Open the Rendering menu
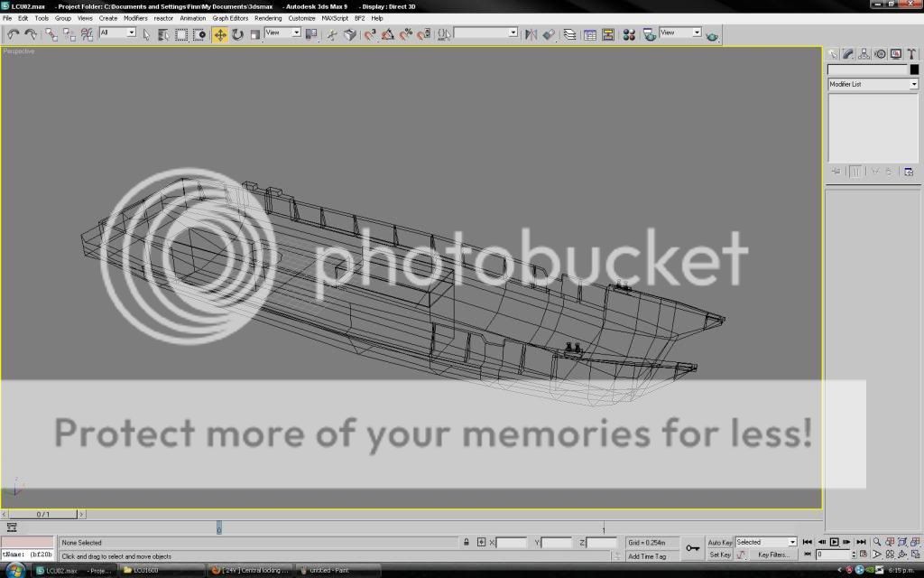924x578 pixels. [x=268, y=18]
